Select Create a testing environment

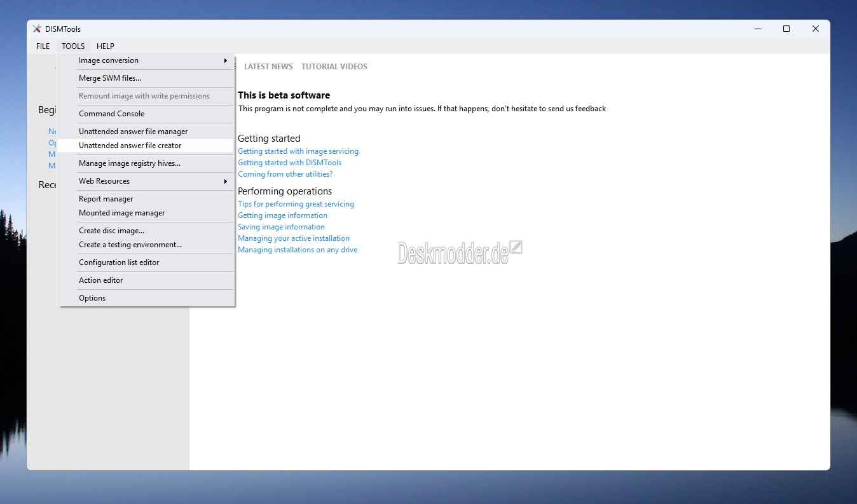(x=146, y=245)
